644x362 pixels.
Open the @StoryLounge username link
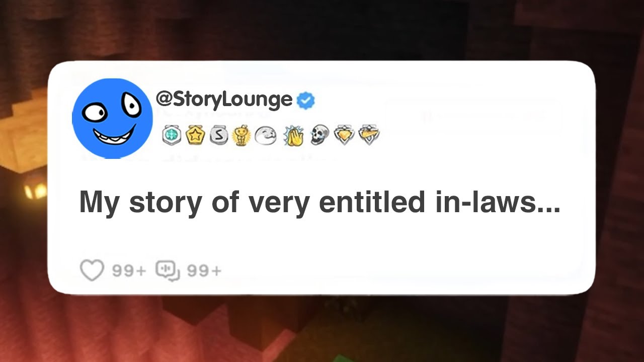pyautogui.click(x=224, y=99)
